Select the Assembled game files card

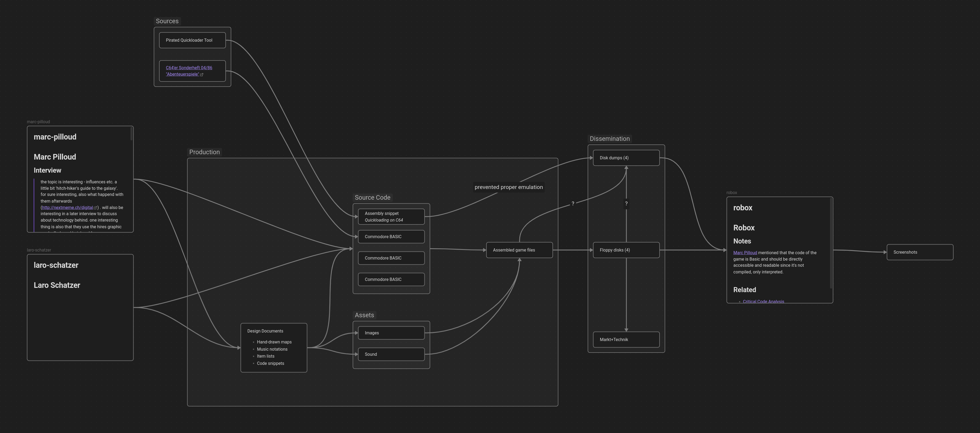[x=519, y=250]
